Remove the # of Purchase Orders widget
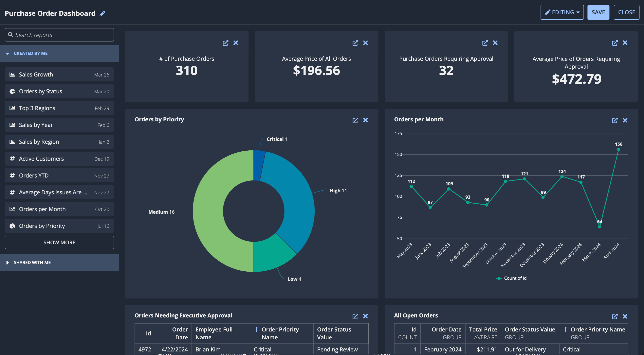 click(235, 43)
